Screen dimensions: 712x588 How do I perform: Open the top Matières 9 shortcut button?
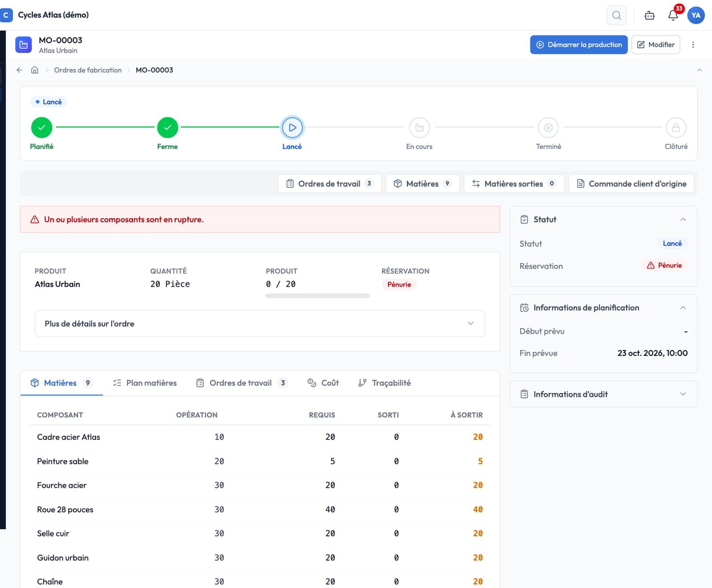(x=423, y=184)
